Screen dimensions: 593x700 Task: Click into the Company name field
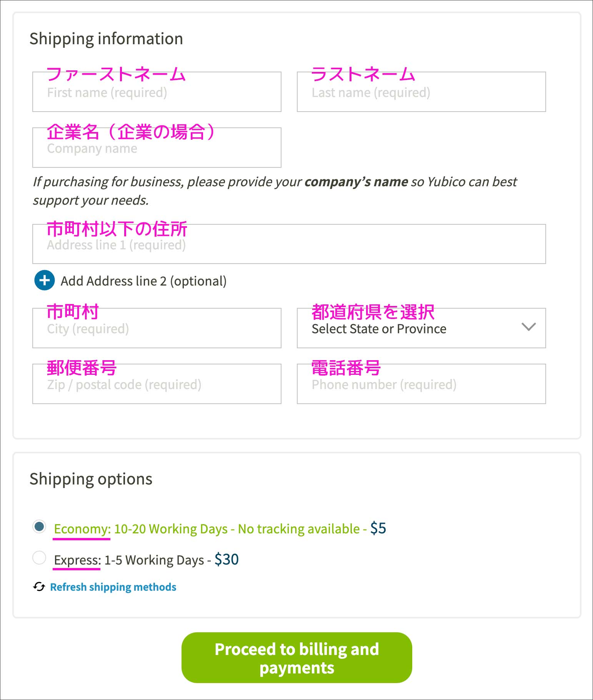157,148
